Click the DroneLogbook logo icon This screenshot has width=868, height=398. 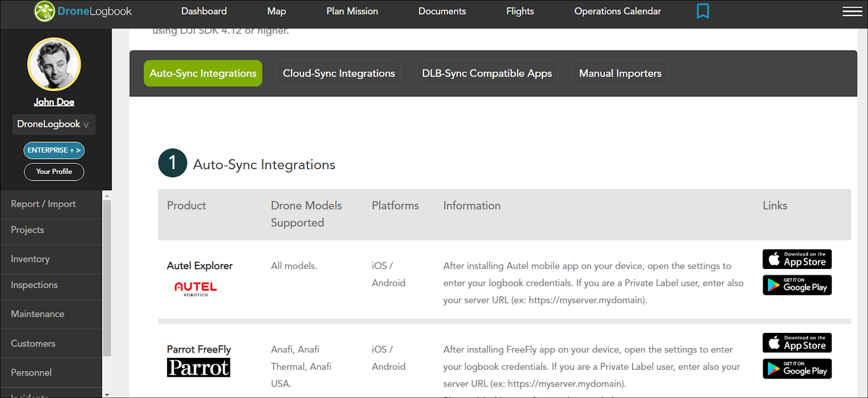pos(44,11)
